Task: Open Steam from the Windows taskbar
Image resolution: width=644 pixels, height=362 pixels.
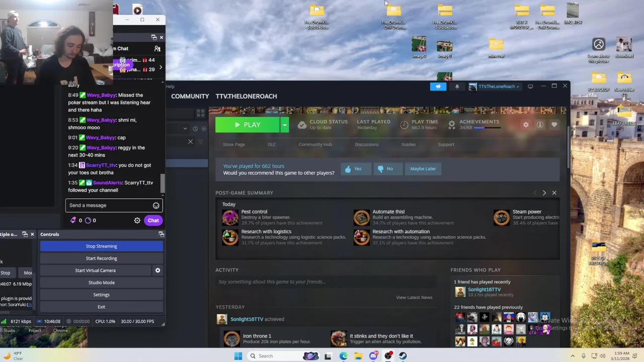Action: pos(403,356)
